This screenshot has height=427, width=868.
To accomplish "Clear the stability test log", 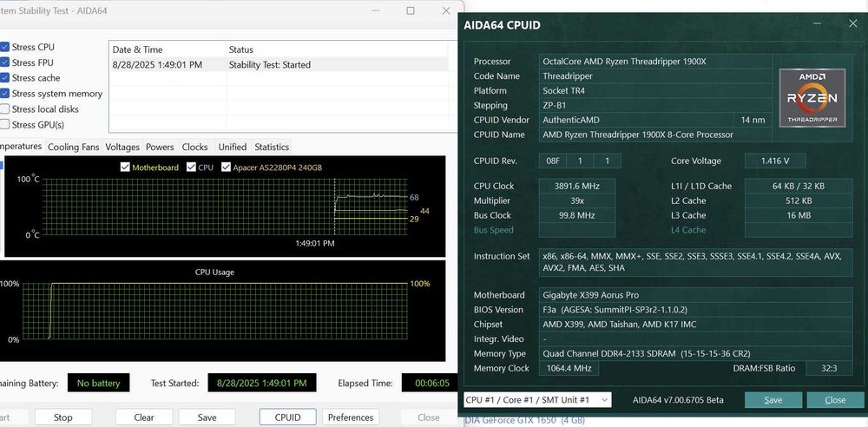I will [144, 417].
